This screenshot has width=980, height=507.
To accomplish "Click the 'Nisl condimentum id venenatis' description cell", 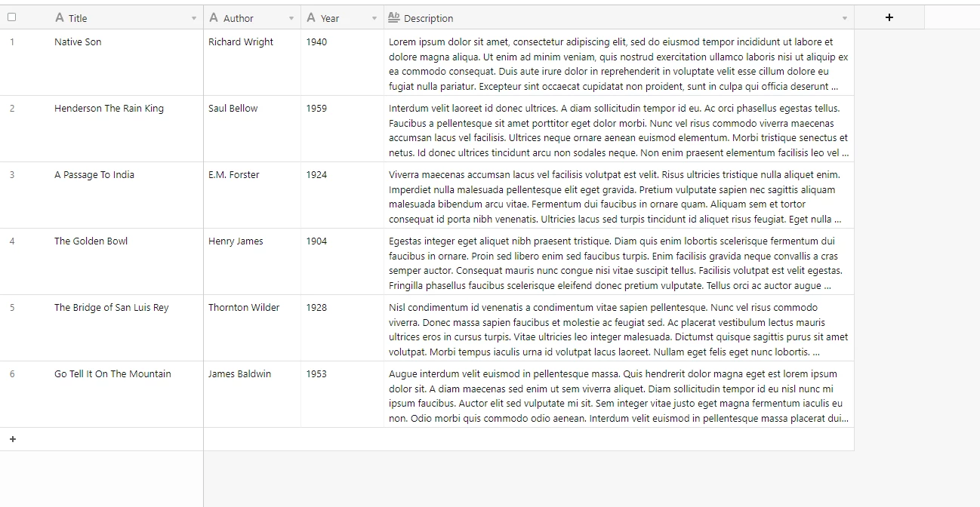I will pos(619,328).
